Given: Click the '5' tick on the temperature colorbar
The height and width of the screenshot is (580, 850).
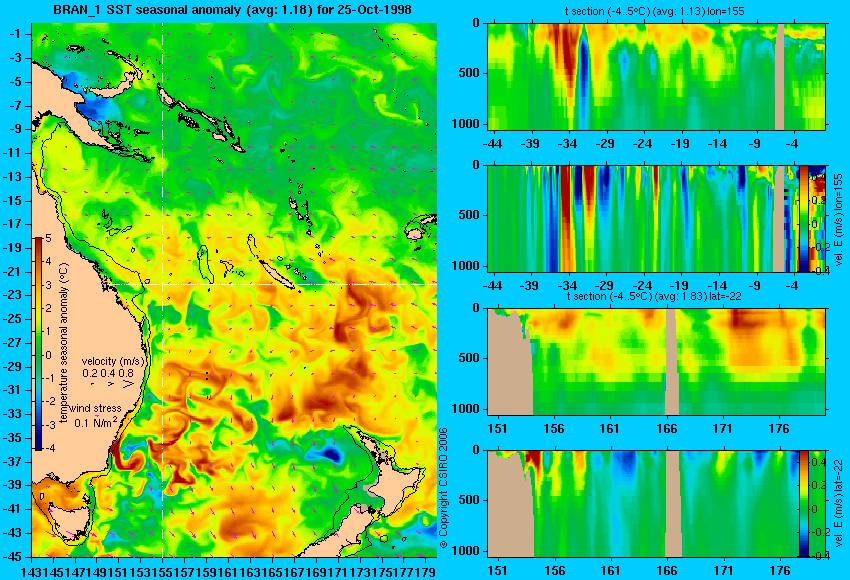Looking at the screenshot, I should [48, 238].
